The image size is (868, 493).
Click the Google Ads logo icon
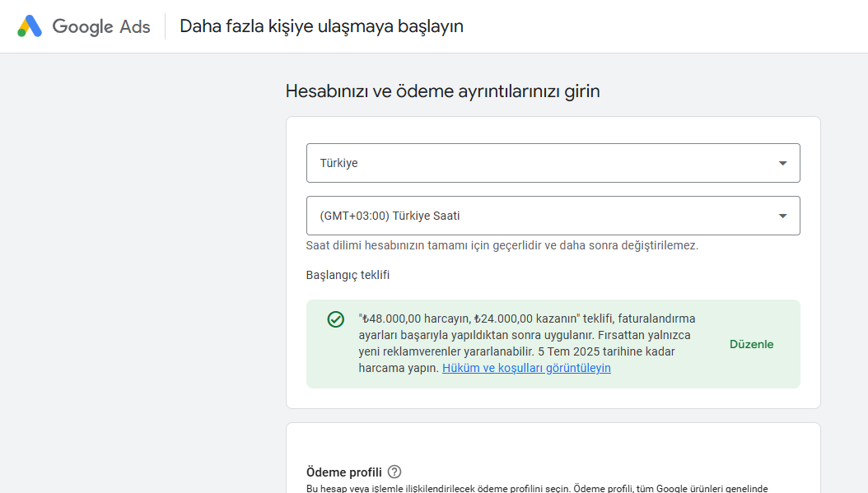[30, 26]
